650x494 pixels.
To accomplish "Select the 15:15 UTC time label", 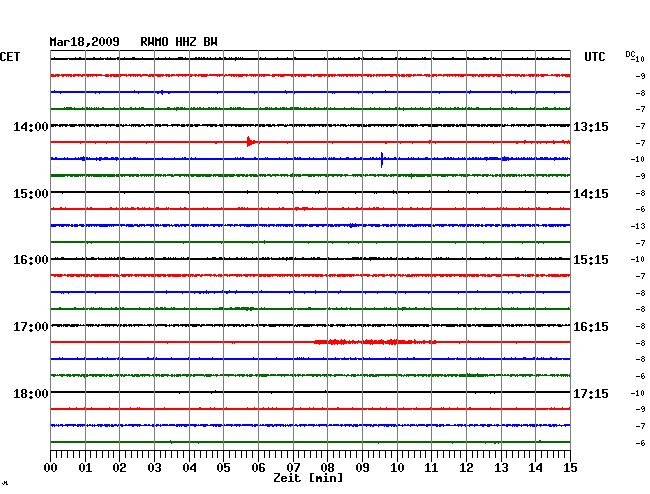I will click(591, 260).
